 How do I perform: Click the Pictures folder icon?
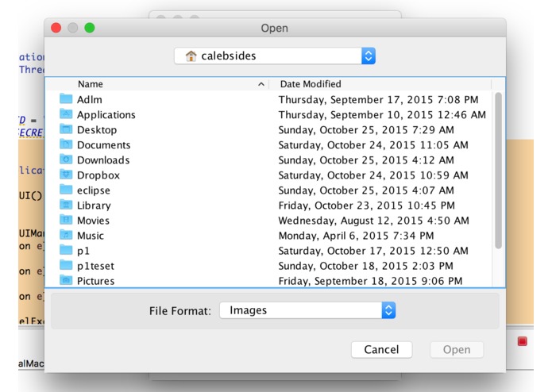click(66, 280)
